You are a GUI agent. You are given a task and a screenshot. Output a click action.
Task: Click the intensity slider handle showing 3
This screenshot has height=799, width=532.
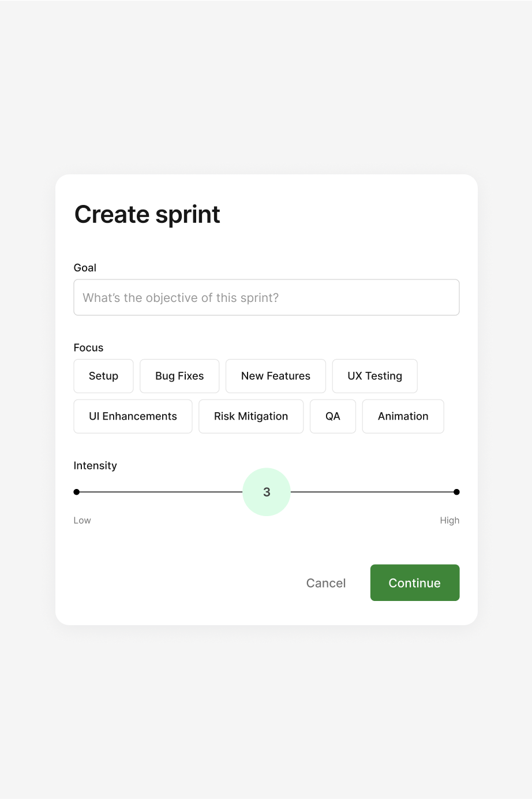[267, 492]
